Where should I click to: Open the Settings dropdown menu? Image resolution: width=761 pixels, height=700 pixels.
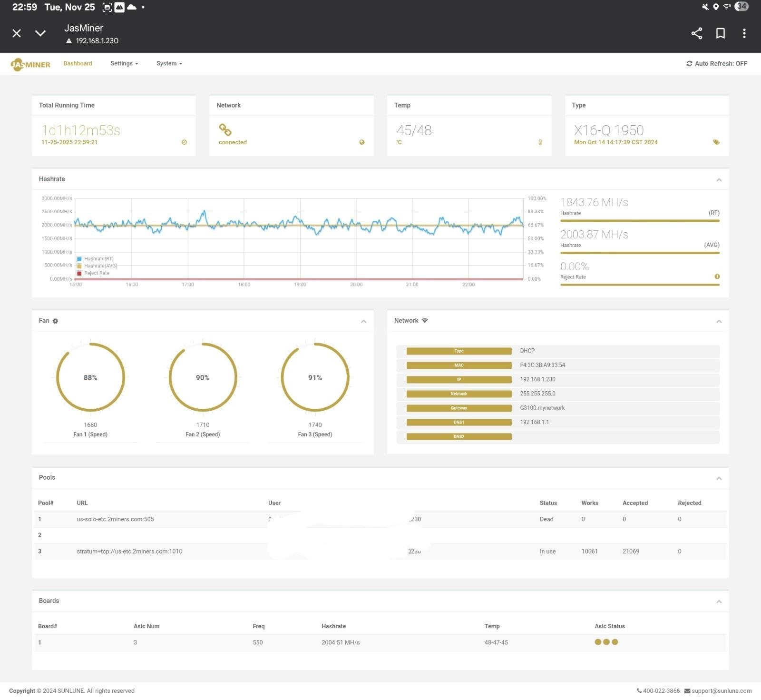124,64
